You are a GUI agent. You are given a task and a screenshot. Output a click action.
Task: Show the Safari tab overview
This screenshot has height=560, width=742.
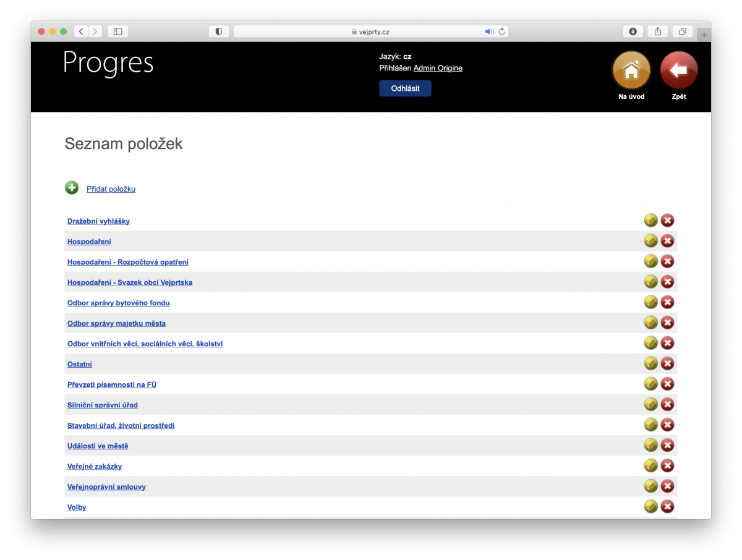(683, 32)
